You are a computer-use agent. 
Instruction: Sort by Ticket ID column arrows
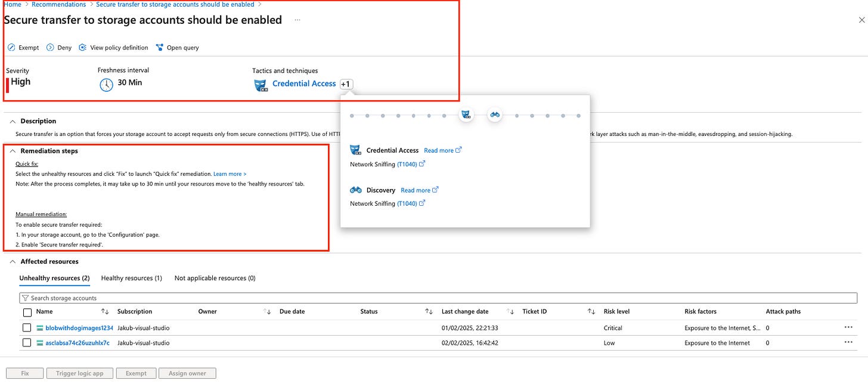click(591, 311)
